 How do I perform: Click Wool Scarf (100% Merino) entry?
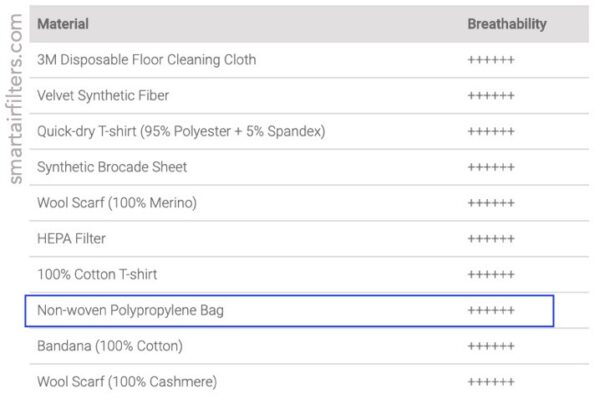tap(117, 203)
